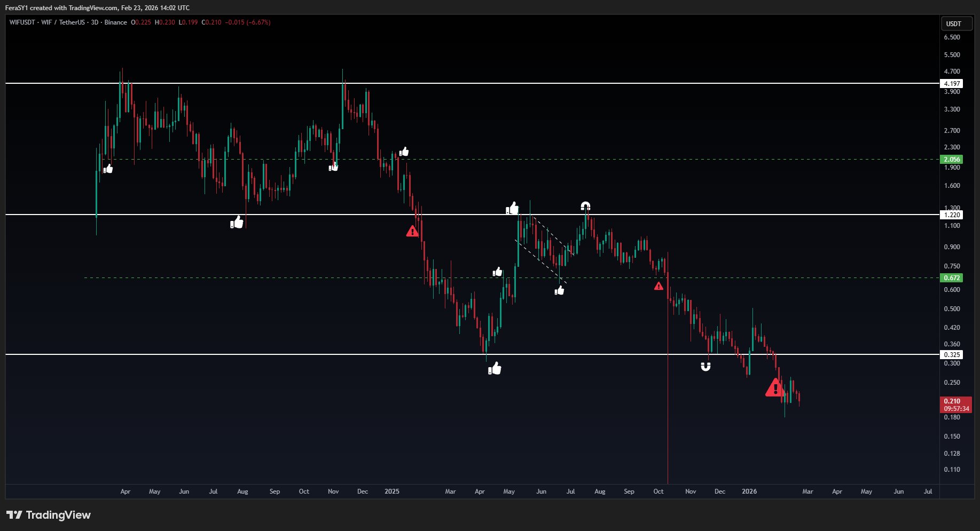Select the 0.325 price line label
Image resolution: width=980 pixels, height=531 pixels.
(952, 355)
